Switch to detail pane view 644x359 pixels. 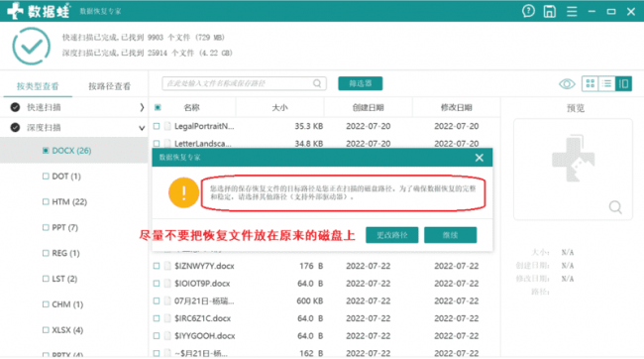tap(623, 84)
